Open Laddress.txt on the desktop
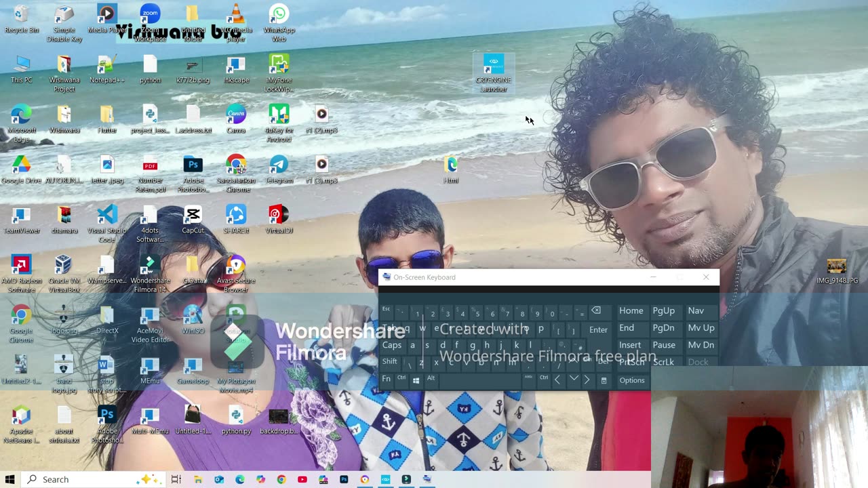868x488 pixels. (x=193, y=119)
